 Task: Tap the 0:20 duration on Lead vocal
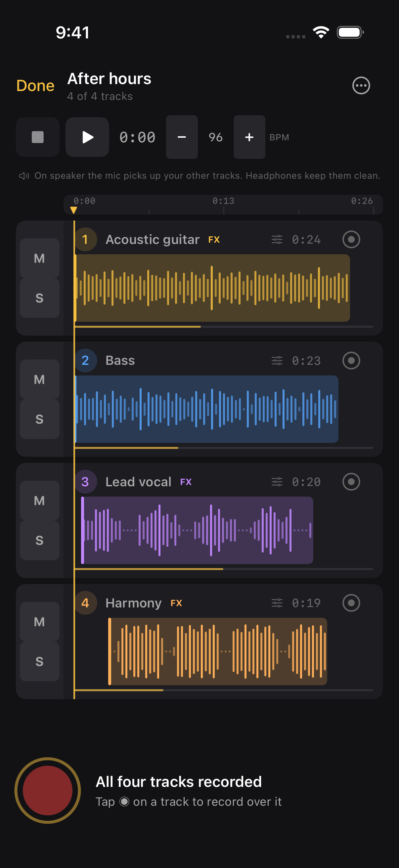coord(306,482)
